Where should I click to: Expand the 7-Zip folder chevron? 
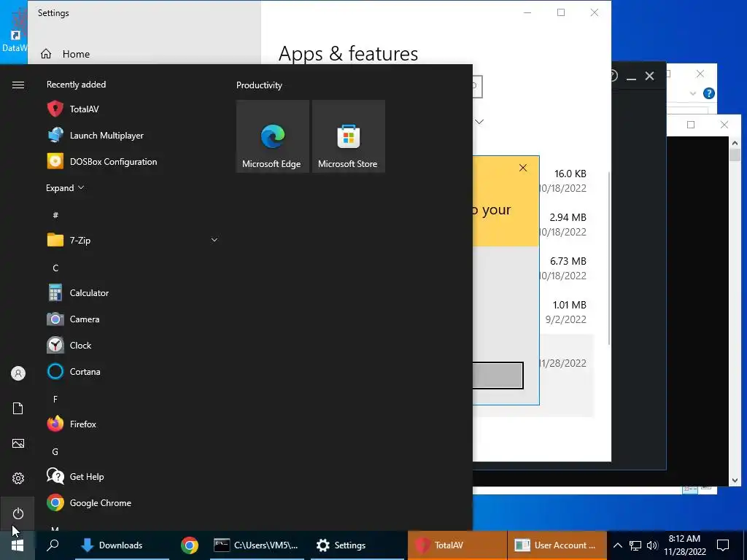pos(214,240)
